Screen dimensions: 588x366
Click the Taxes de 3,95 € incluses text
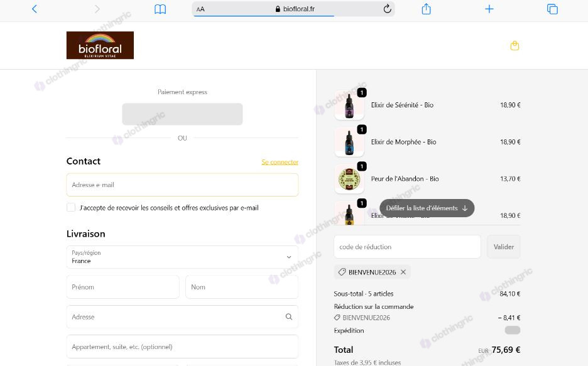pos(367,362)
